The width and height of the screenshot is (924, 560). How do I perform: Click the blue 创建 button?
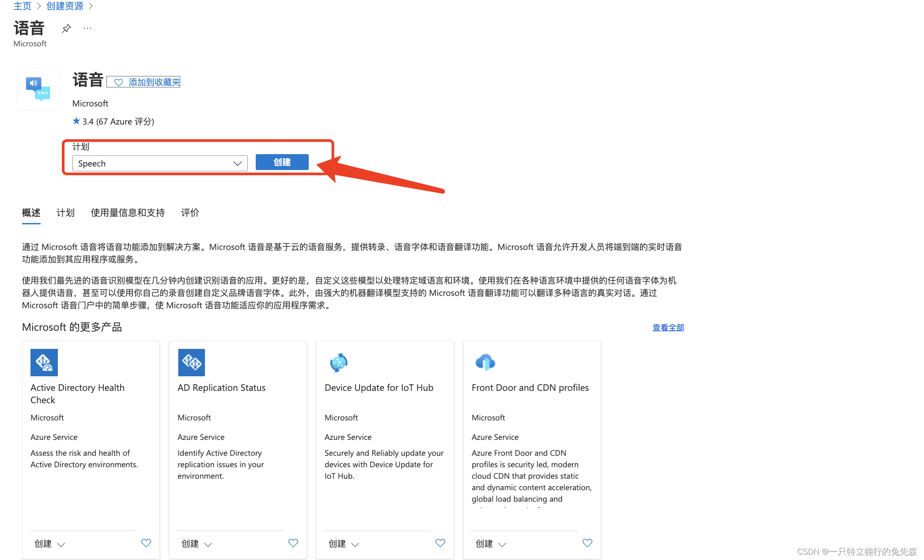point(282,162)
